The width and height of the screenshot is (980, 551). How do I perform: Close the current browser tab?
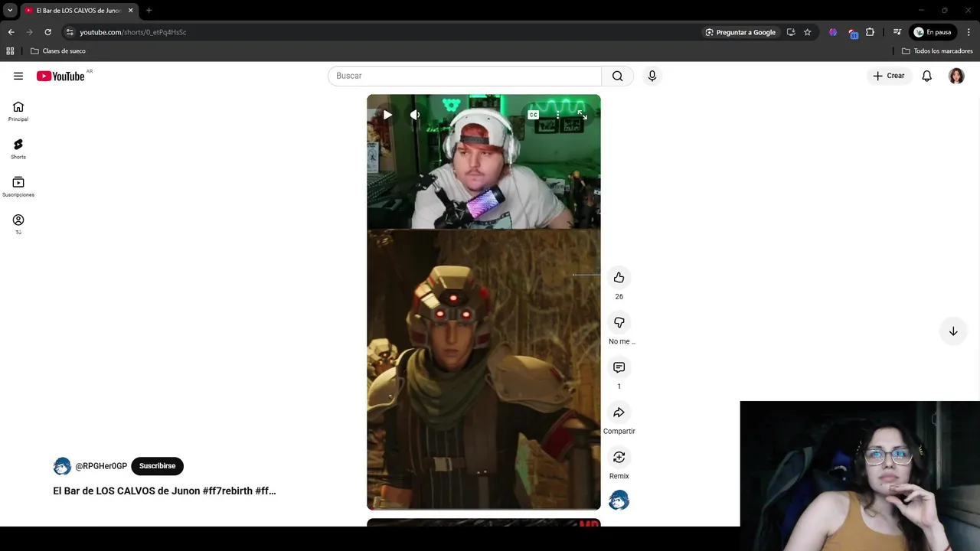[130, 11]
